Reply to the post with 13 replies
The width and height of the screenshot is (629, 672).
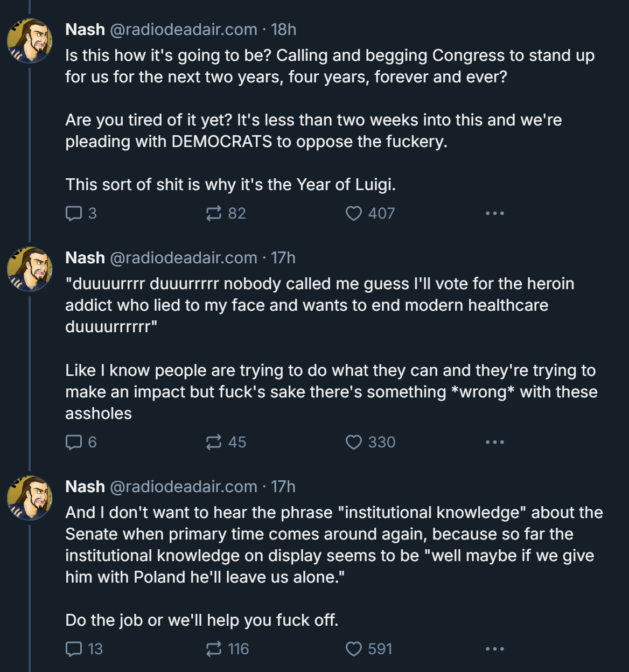(x=84, y=649)
